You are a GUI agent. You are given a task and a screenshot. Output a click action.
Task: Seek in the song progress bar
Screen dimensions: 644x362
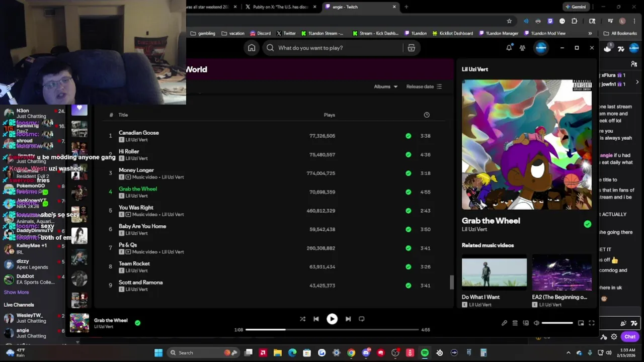pos(332,330)
